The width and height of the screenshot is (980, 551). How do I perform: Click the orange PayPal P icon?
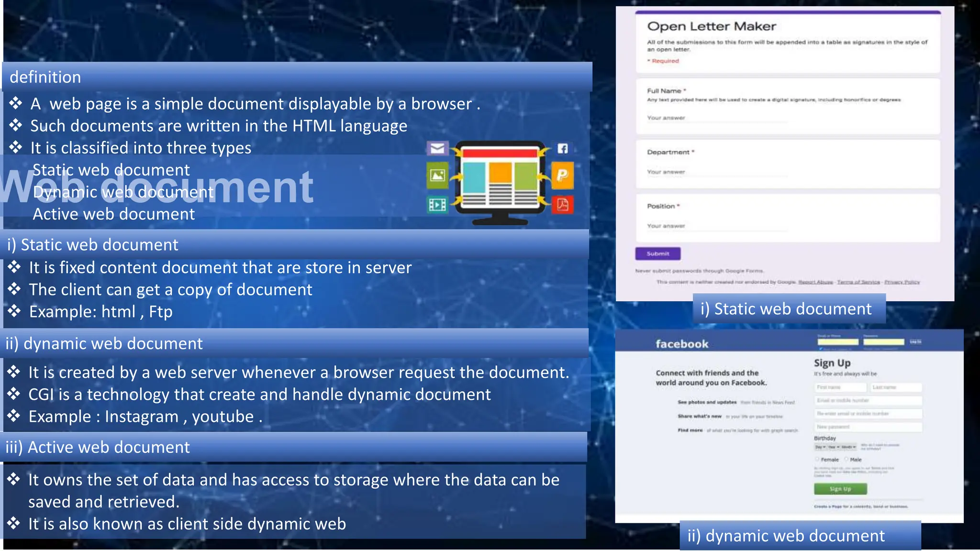coord(563,175)
